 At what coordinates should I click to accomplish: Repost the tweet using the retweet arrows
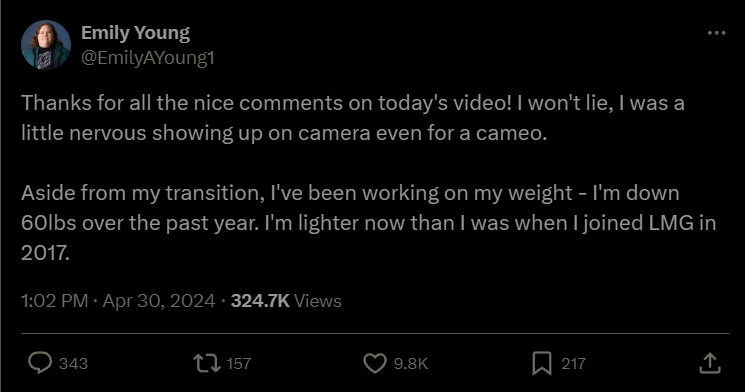(207, 363)
